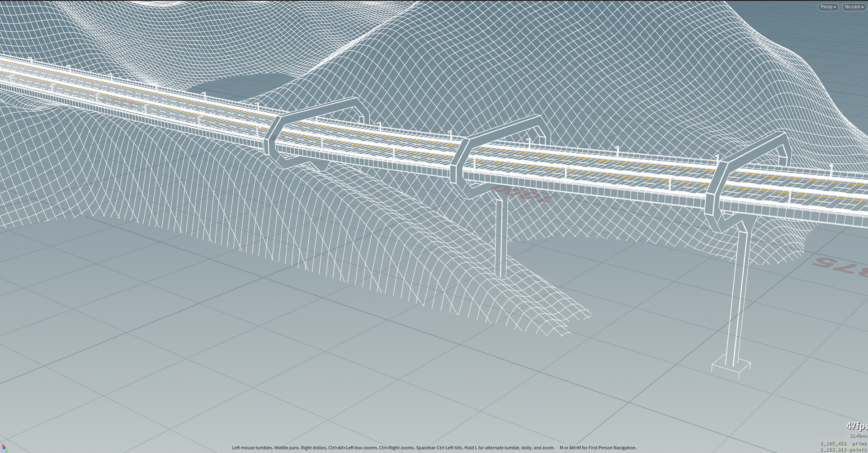
Task: Click the 'First Person Navigation' hint text
Action: (x=612, y=448)
